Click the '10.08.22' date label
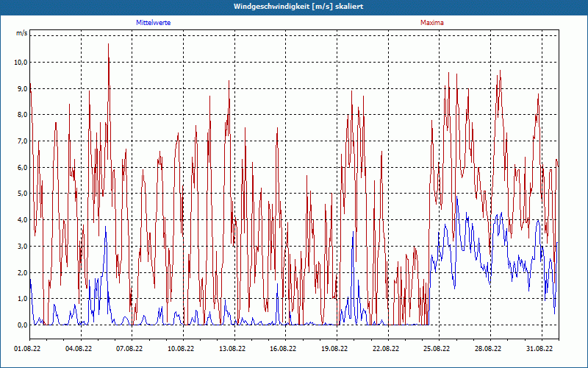Screen dimensions: 588x368 click(181, 349)
